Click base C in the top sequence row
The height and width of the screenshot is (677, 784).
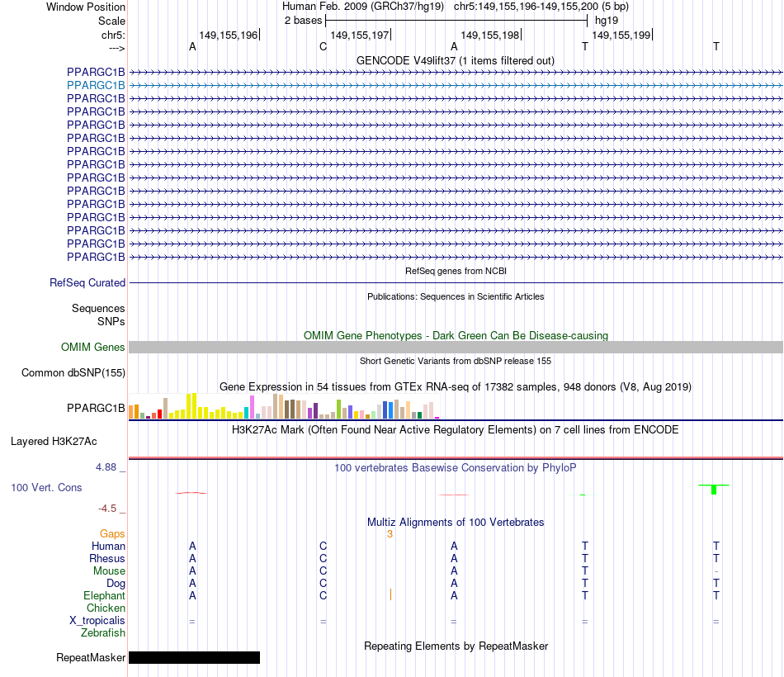(x=323, y=46)
